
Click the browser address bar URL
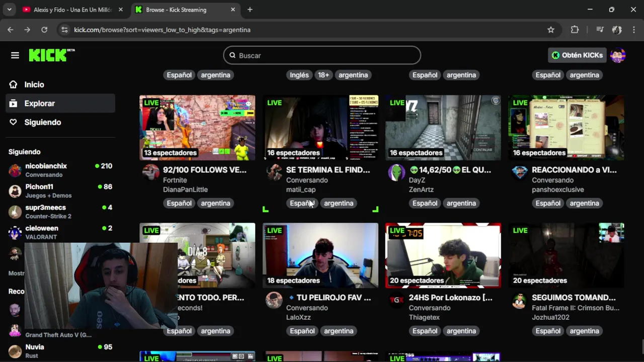click(x=162, y=30)
